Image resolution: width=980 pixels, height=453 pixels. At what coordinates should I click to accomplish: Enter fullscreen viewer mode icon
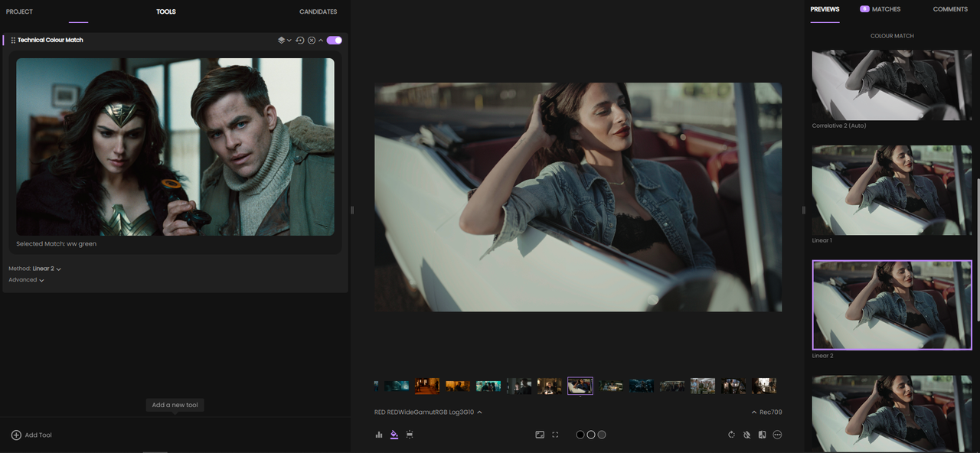coord(555,435)
